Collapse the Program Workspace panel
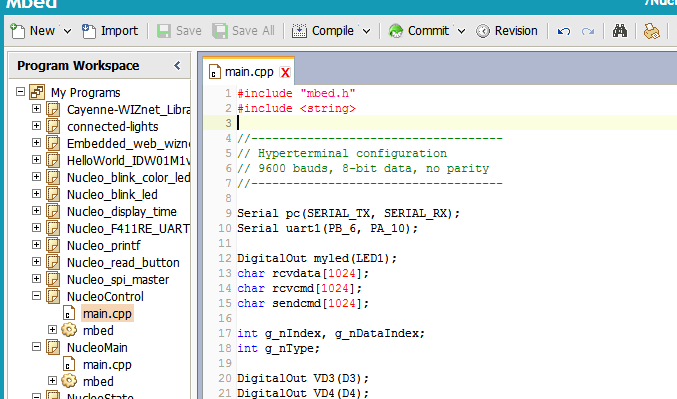Viewport: 677px width, 399px height. point(177,66)
